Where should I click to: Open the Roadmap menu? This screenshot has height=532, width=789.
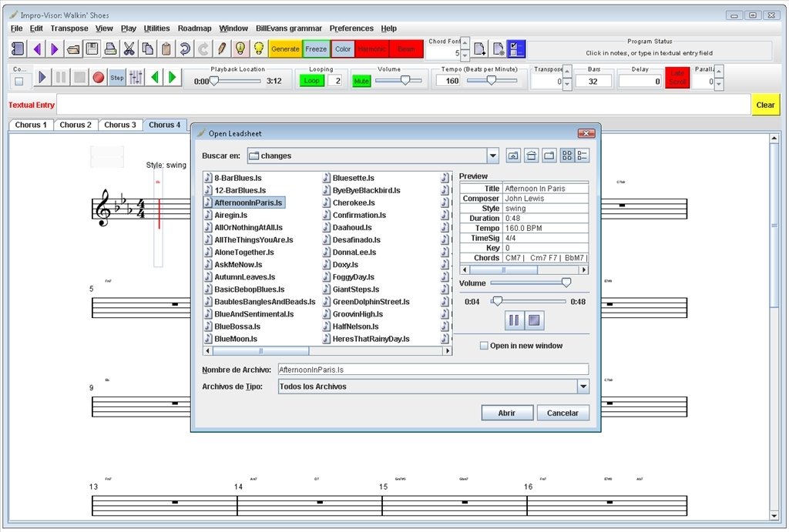(x=194, y=28)
